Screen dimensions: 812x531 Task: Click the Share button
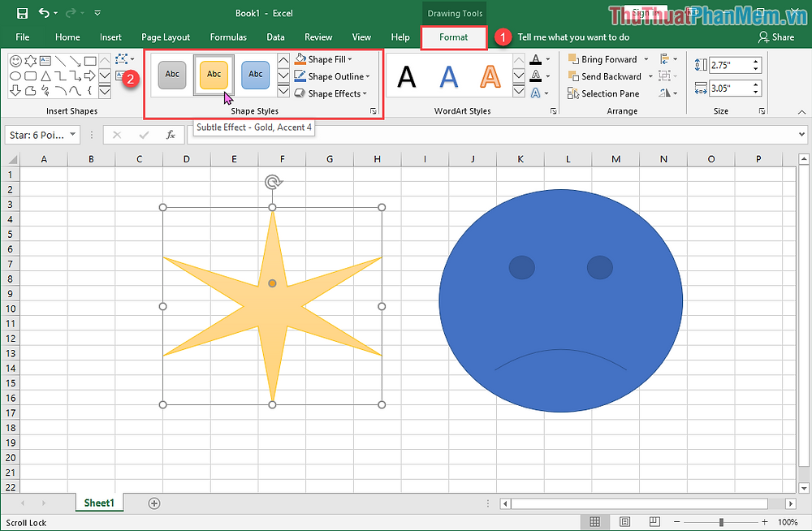point(776,37)
